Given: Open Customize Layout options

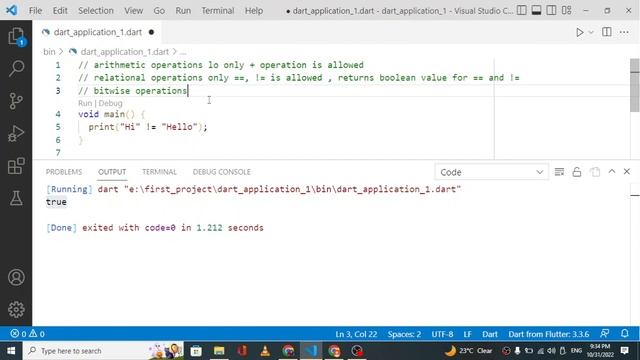Looking at the screenshot, I should pyautogui.click(x=567, y=10).
